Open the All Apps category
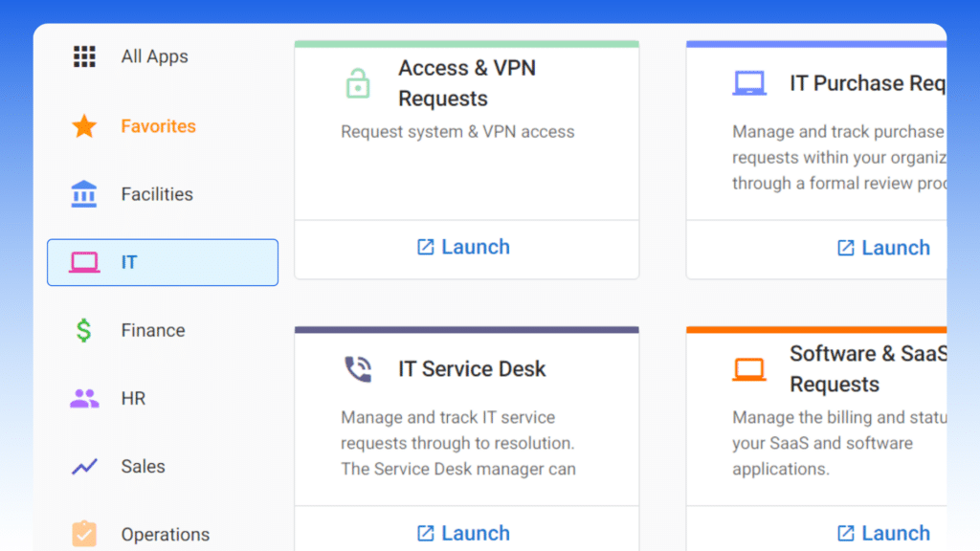Viewport: 980px width, 551px height. 154,56
